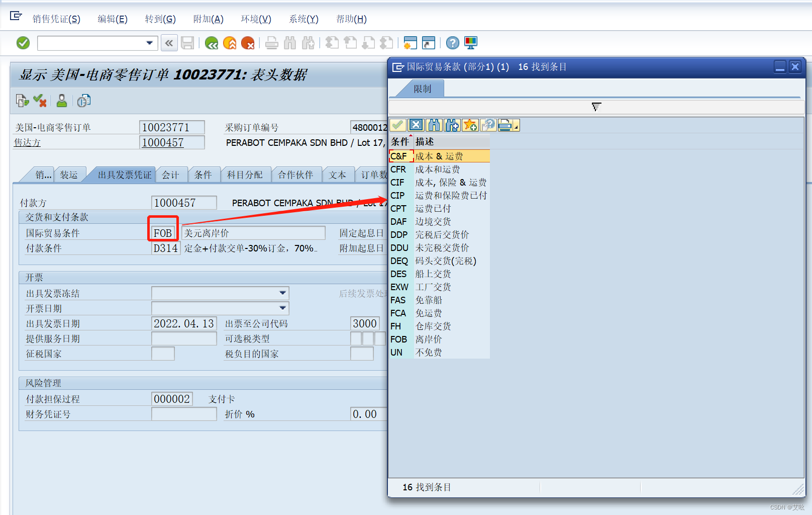The image size is (812, 515).
Task: Add entry to favorites using star icon in dialog
Action: pos(471,125)
